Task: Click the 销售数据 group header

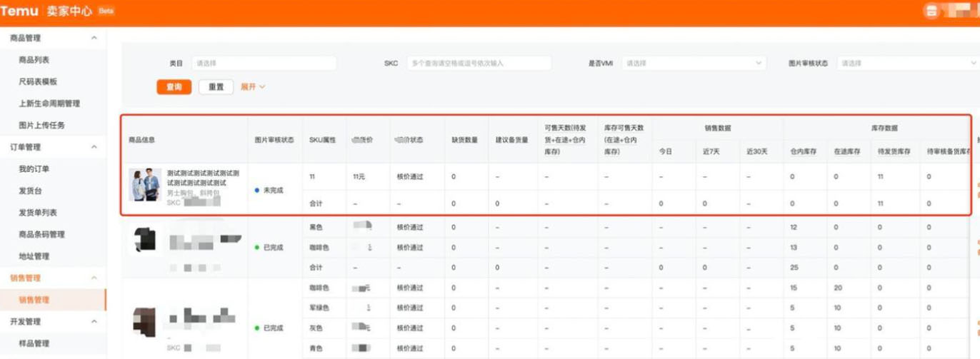Action: 717,128
